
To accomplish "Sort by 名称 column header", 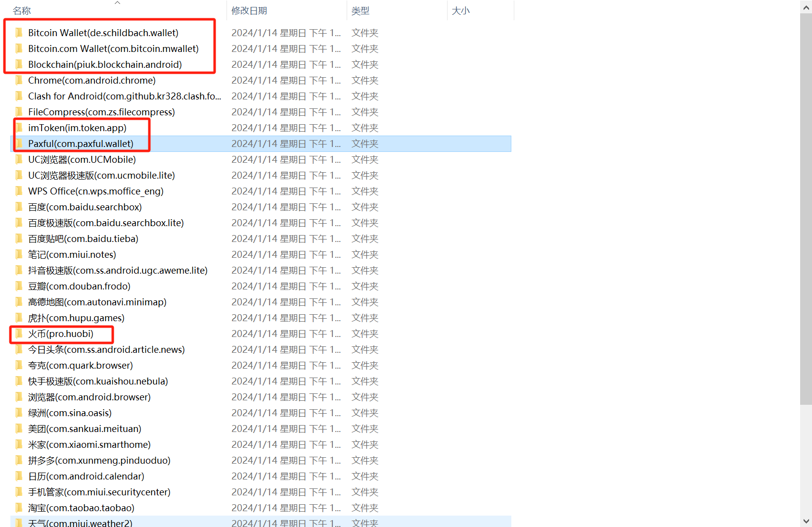I will (22, 11).
